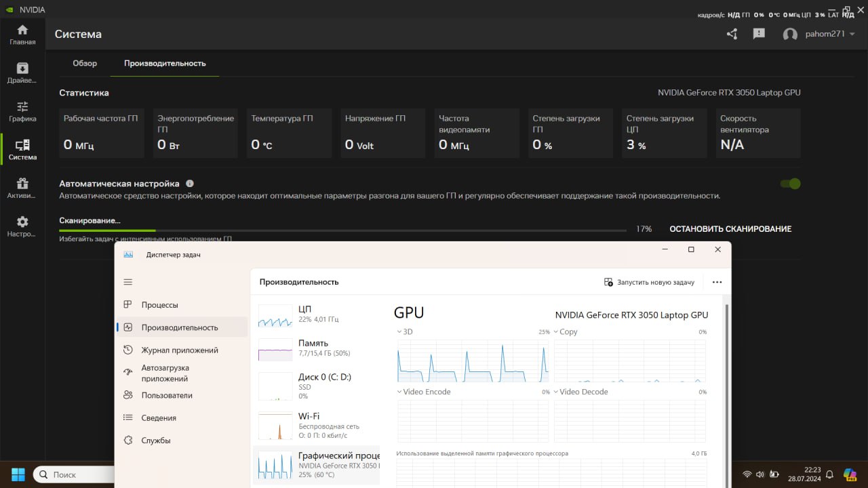Click ОСТАНОВИТЬ СКАНИРОВАНИЕ button

pos(730,229)
